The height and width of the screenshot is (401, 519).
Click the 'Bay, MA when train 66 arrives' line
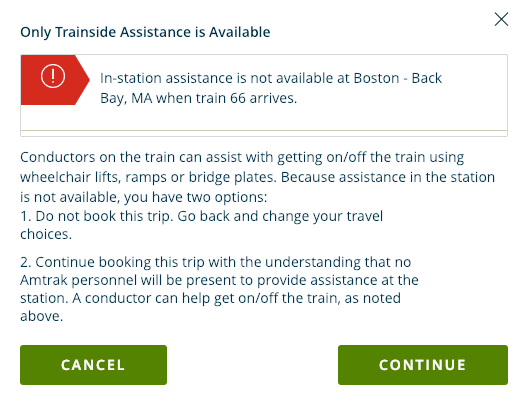[x=198, y=98]
